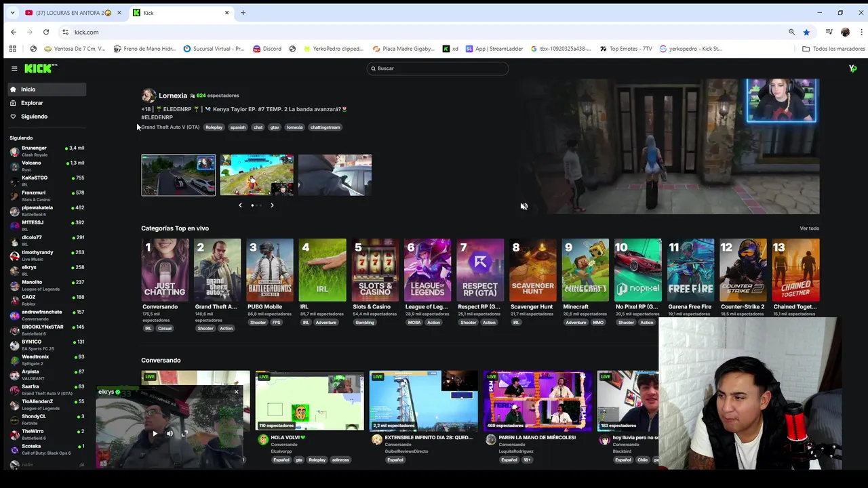This screenshot has height=488, width=868.
Task: Click the Buscar search field
Action: (437, 68)
